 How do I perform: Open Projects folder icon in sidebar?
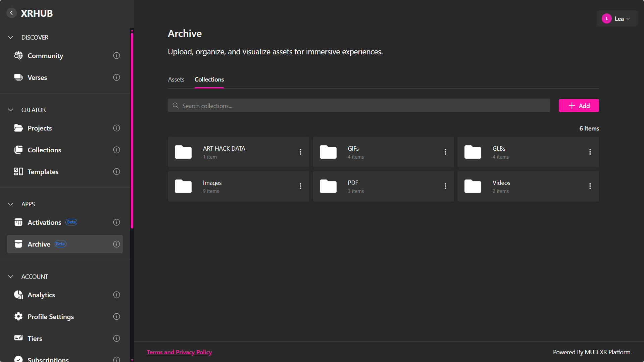[18, 128]
